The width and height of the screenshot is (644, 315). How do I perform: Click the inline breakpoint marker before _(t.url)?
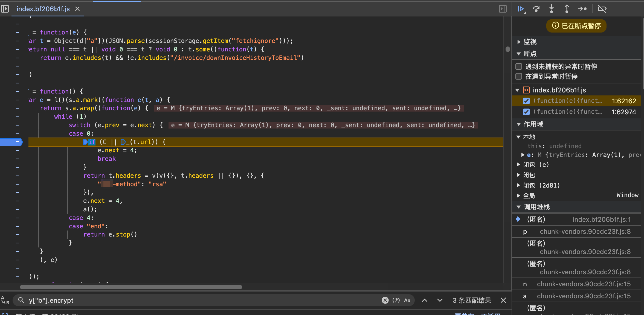click(x=123, y=142)
